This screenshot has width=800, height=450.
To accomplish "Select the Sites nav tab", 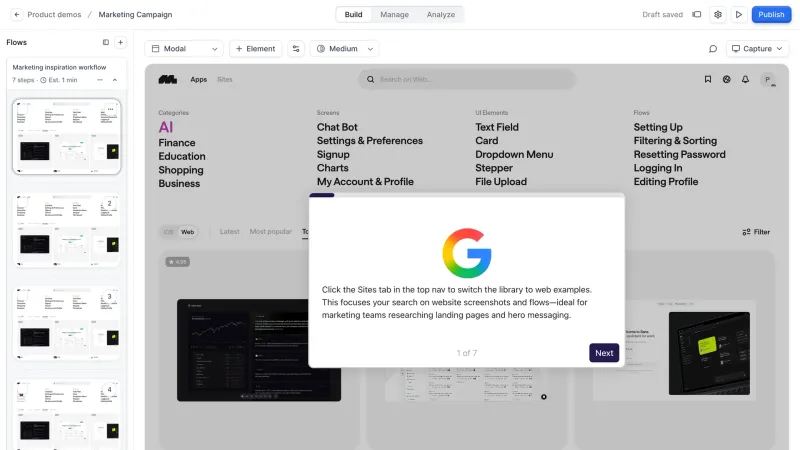I will pyautogui.click(x=224, y=80).
